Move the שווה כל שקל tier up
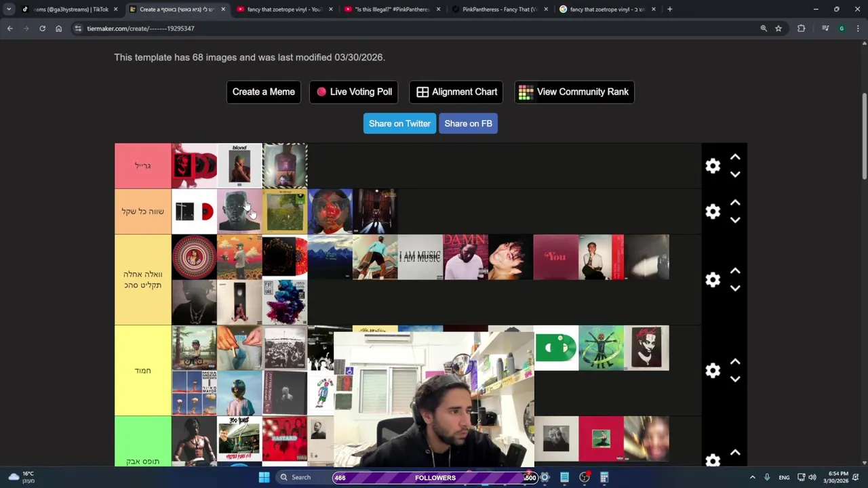 coord(735,203)
